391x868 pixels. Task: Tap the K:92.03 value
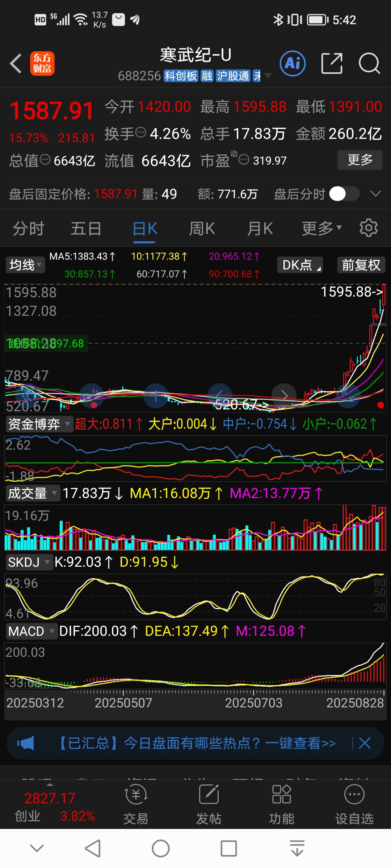tap(84, 562)
